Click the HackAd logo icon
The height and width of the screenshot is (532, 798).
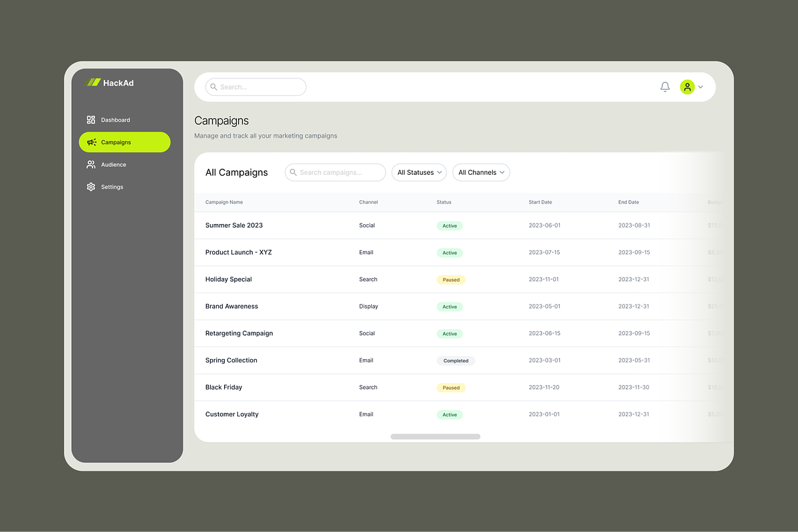93,82
